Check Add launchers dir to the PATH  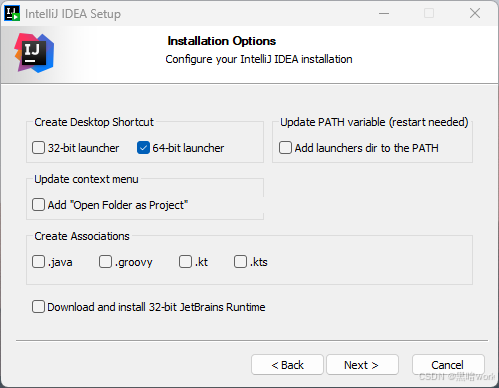(x=285, y=148)
